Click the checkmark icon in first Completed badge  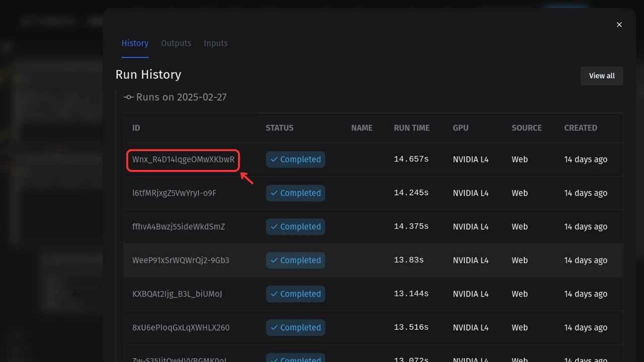click(x=274, y=159)
